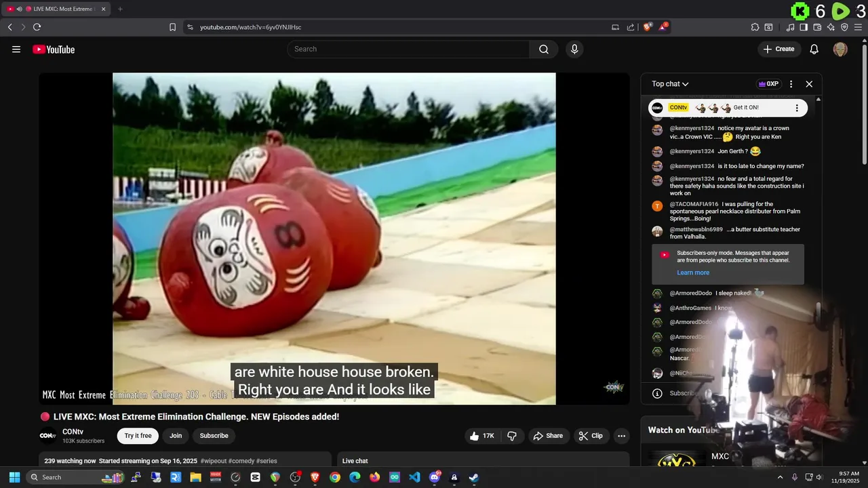868x488 pixels.
Task: View site information icon in address bar
Action: (x=190, y=27)
